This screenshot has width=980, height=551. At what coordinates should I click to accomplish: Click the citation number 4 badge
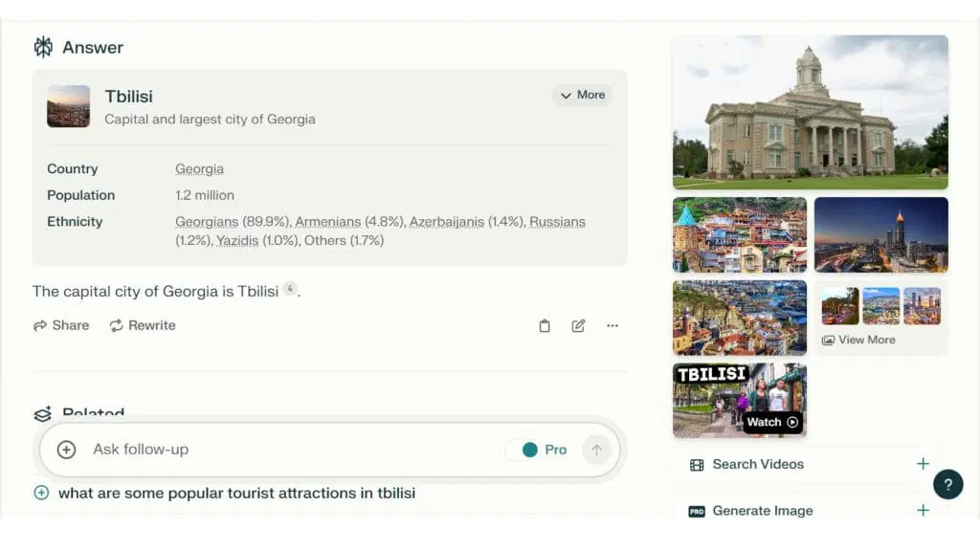point(290,289)
